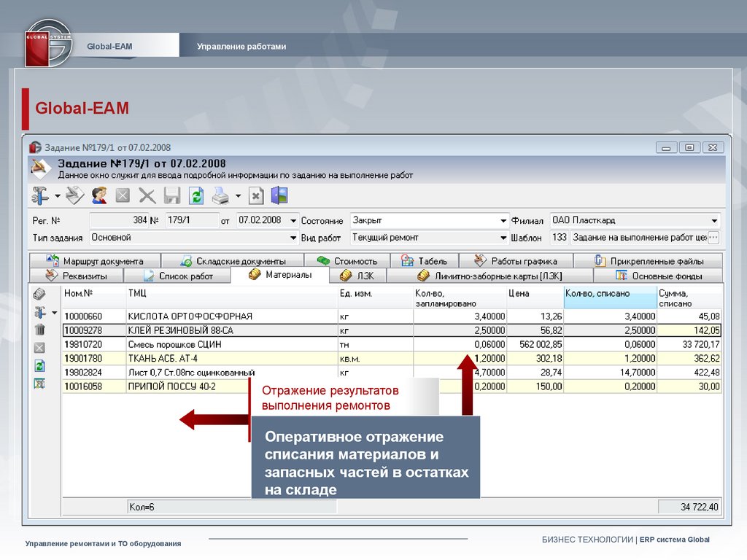Viewport: 747px width, 560px height.
Task: Open the Складские документы tab
Action: (x=232, y=261)
